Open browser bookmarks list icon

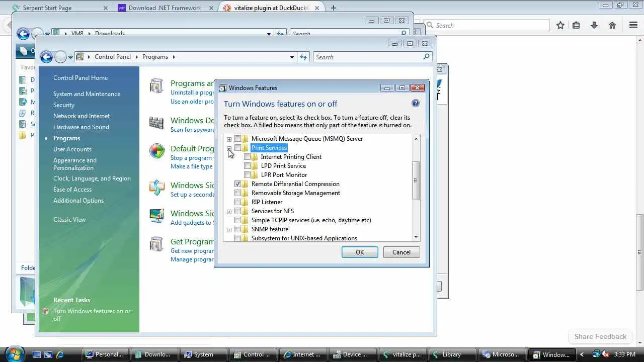(576, 25)
